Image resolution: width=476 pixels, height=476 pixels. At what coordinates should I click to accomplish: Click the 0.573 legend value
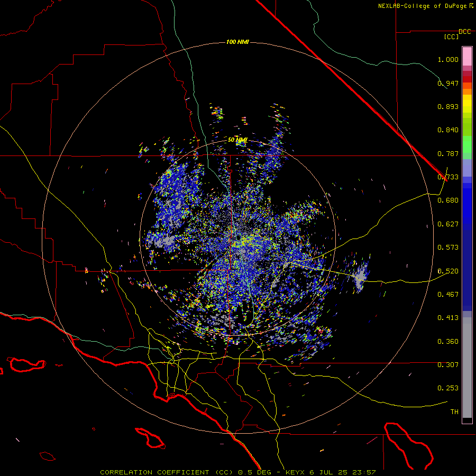[448, 248]
